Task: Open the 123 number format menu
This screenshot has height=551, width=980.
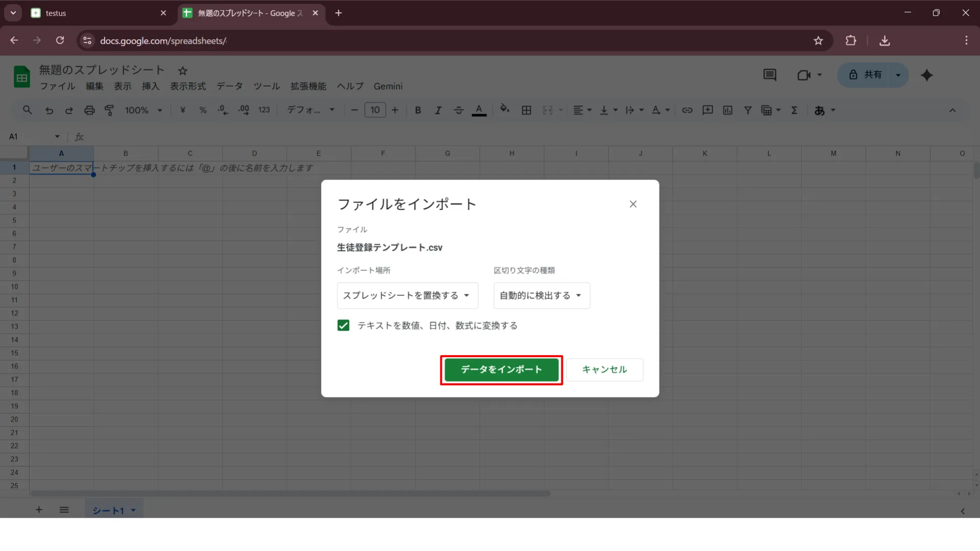Action: (x=264, y=110)
